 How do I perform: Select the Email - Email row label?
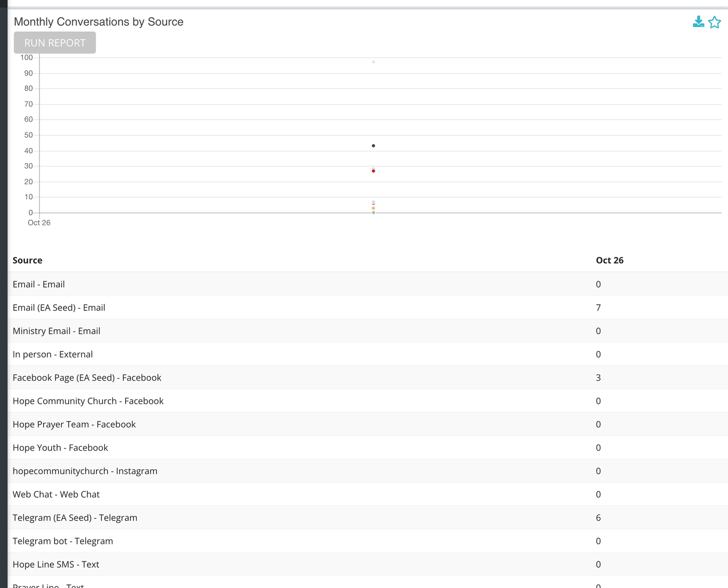point(39,284)
